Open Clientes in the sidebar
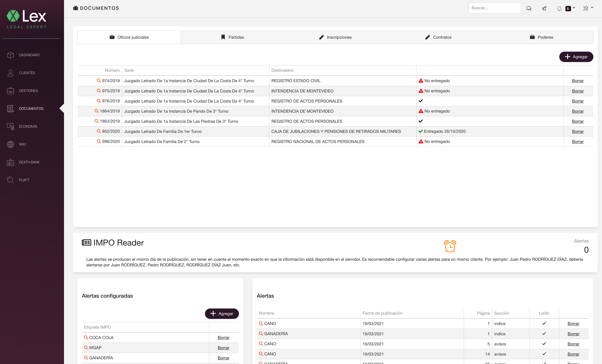Viewport: 602px width, 364px height. click(x=27, y=73)
